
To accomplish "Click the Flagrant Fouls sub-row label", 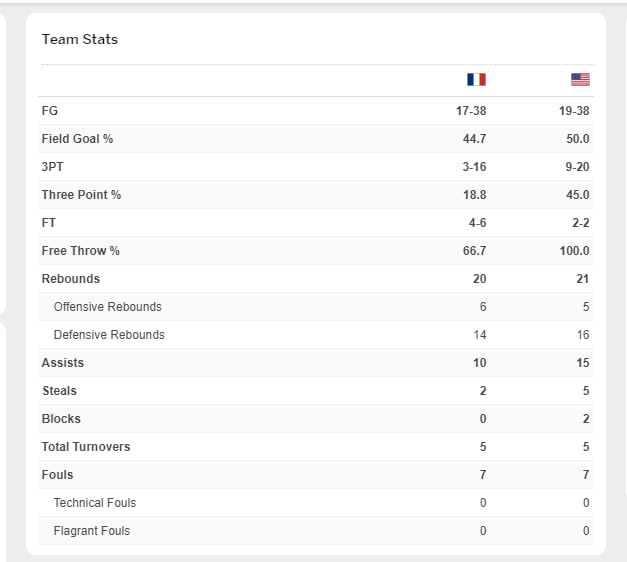I will [92, 531].
